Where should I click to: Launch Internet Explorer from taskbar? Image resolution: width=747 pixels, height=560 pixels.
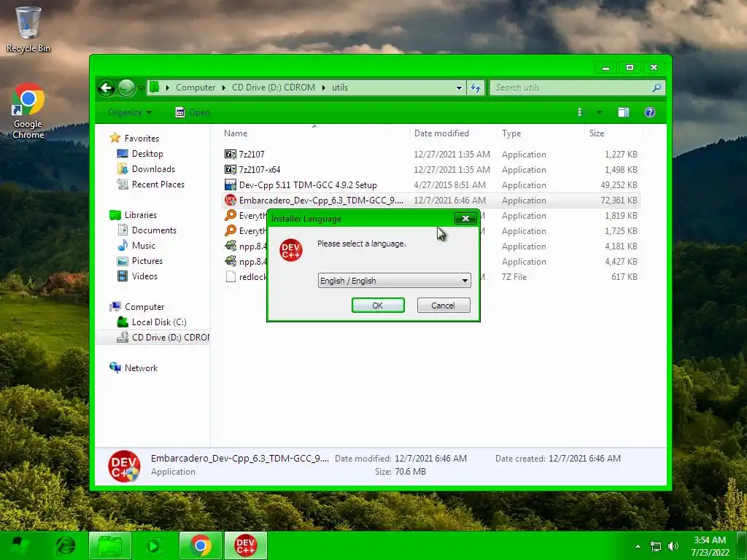tap(66, 545)
